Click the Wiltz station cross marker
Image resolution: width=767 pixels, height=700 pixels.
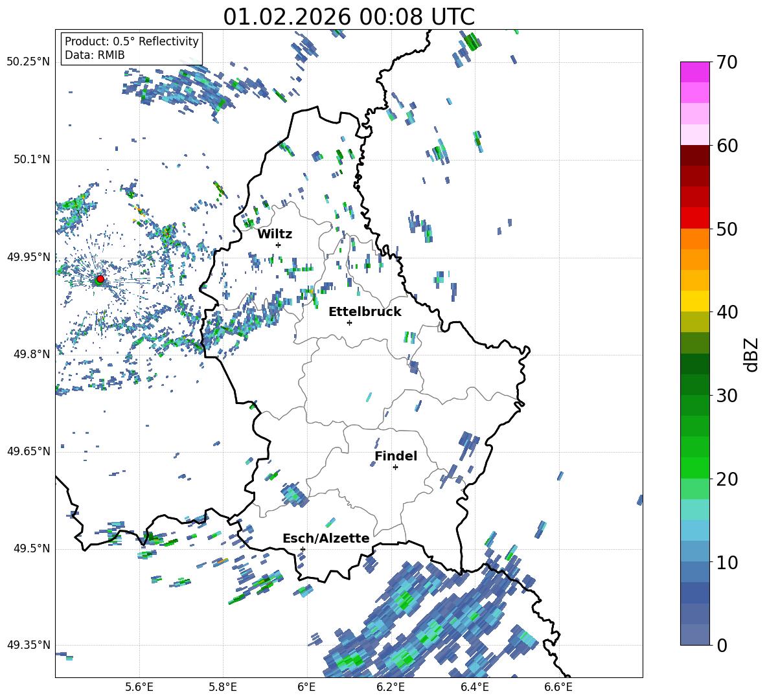pyautogui.click(x=278, y=245)
